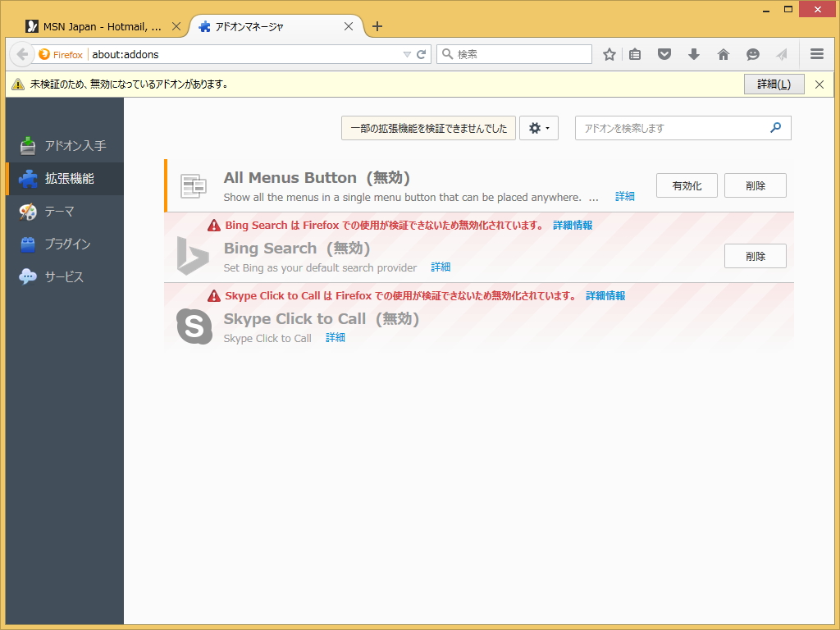Viewport: 840px width, 630px height.
Task: Bookmark this page using the star icon
Action: point(609,54)
